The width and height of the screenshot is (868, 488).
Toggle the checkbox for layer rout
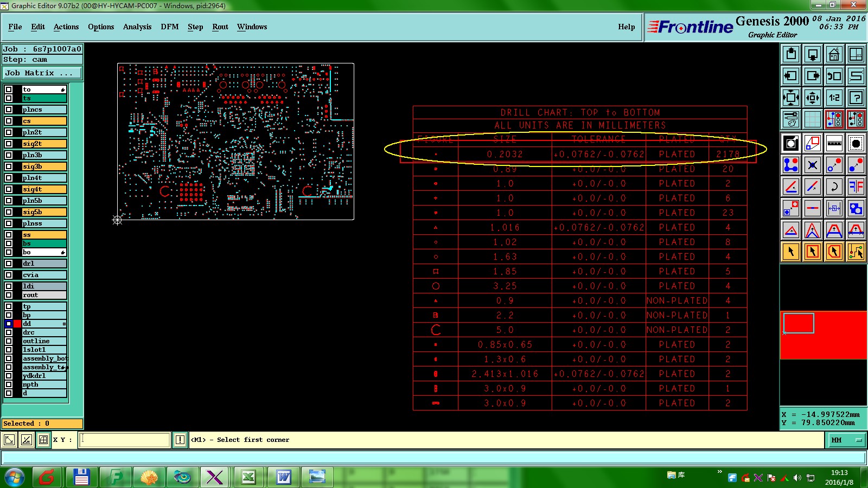[9, 295]
